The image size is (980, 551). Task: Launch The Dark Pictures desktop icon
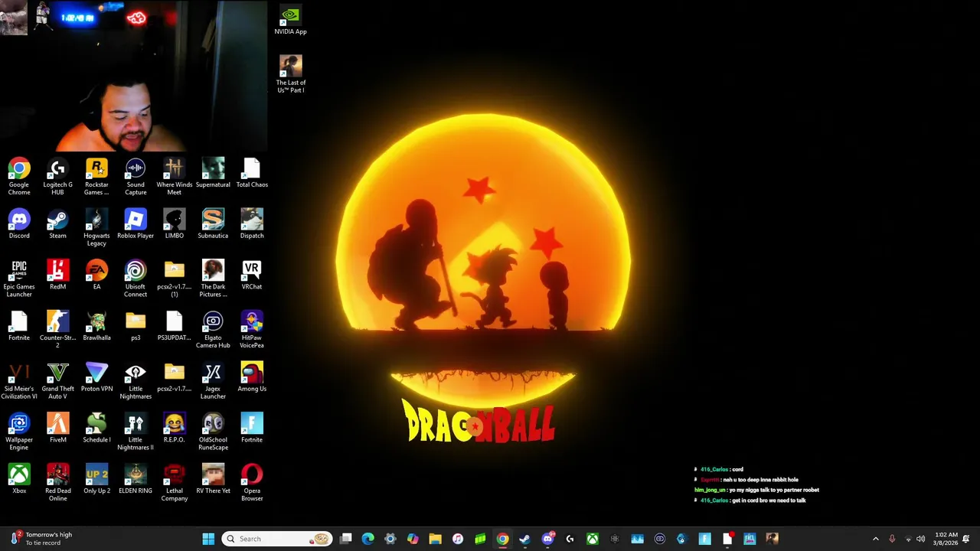click(x=213, y=279)
